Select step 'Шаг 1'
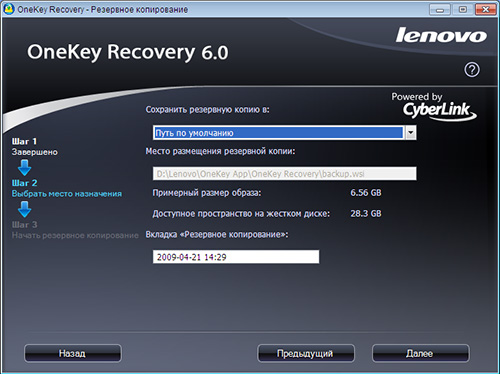Viewport: 500px width, 374px height. [24, 141]
